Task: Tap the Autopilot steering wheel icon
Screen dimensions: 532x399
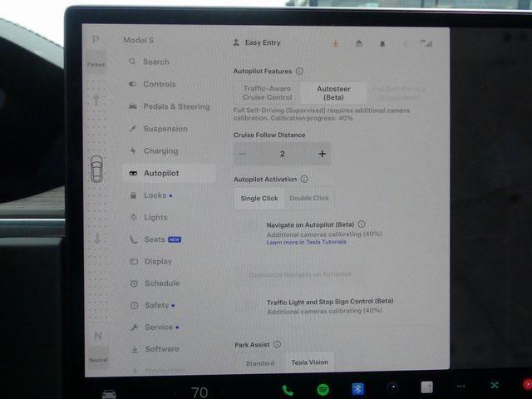Action: [x=133, y=173]
